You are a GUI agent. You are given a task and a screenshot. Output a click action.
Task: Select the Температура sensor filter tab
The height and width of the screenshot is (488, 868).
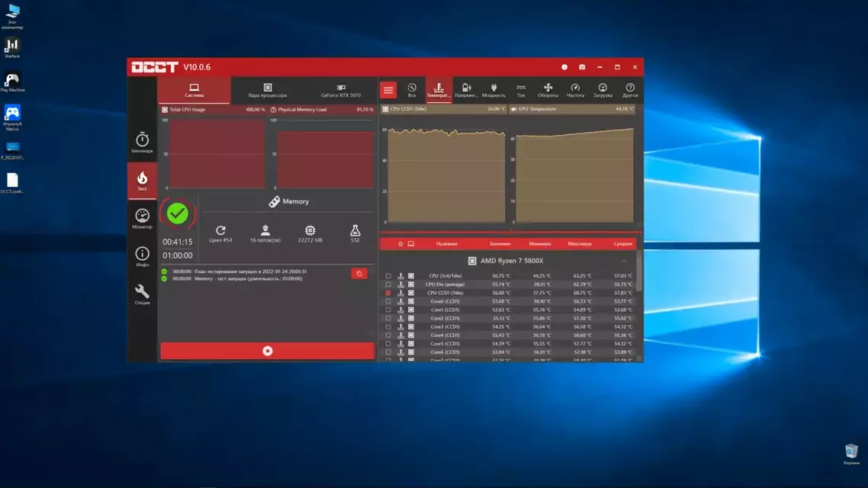439,90
